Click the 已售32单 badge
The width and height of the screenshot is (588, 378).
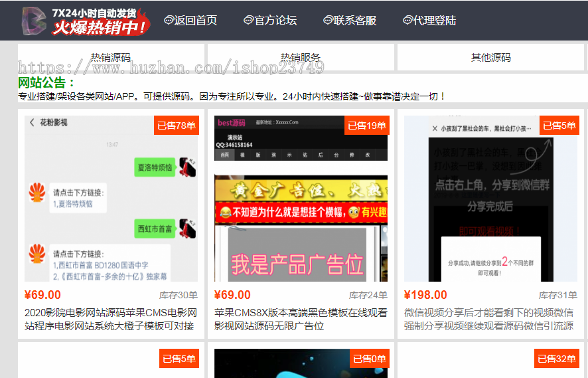pyautogui.click(x=557, y=359)
